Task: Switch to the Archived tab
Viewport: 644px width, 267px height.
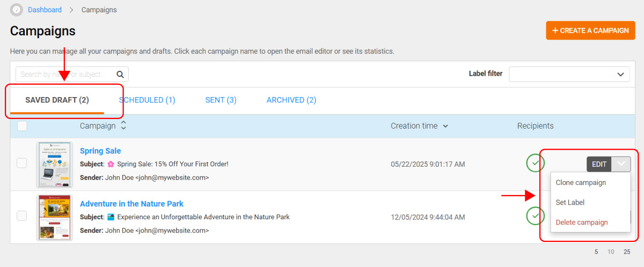Action: pyautogui.click(x=291, y=100)
